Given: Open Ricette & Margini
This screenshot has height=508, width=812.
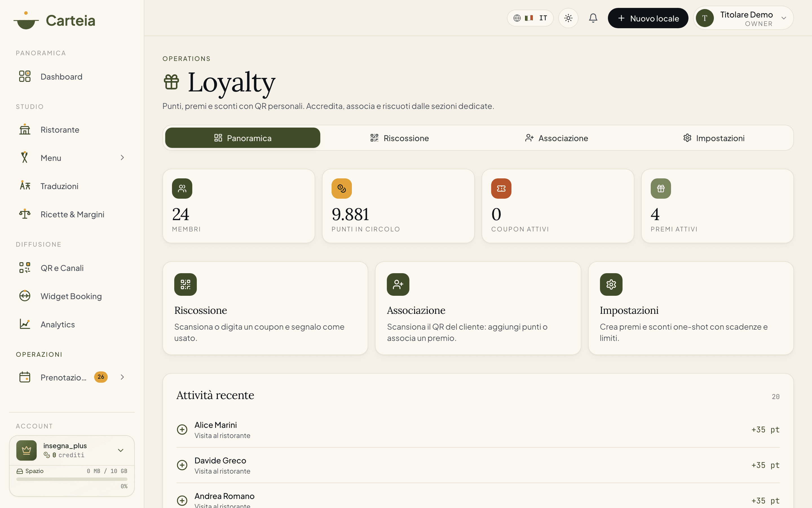Looking at the screenshot, I should click(72, 214).
